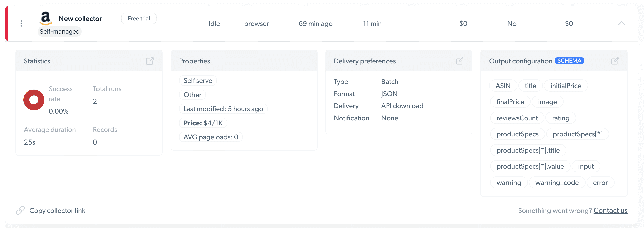Collapse the collector details panel

click(x=622, y=23)
